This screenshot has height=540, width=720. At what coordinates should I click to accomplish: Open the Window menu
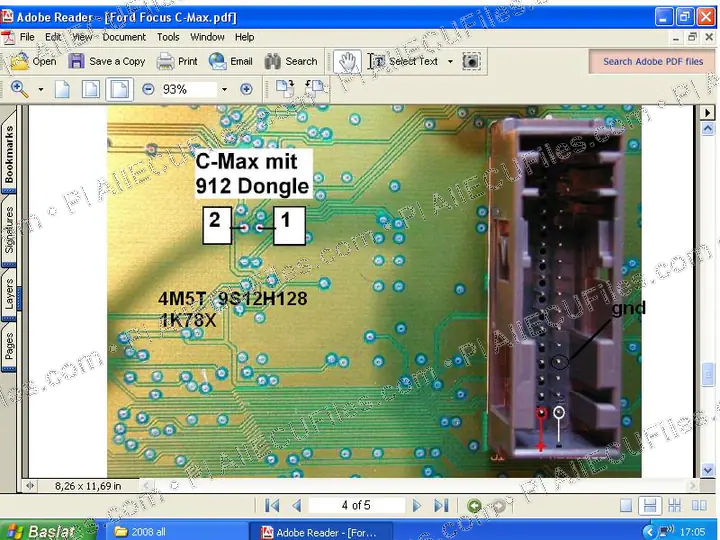[x=207, y=37]
